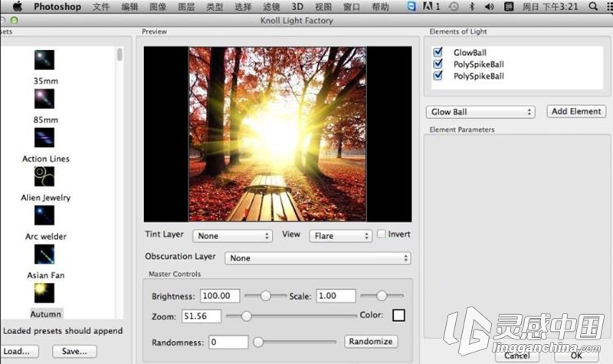Enable the Invert checkbox

pos(381,234)
